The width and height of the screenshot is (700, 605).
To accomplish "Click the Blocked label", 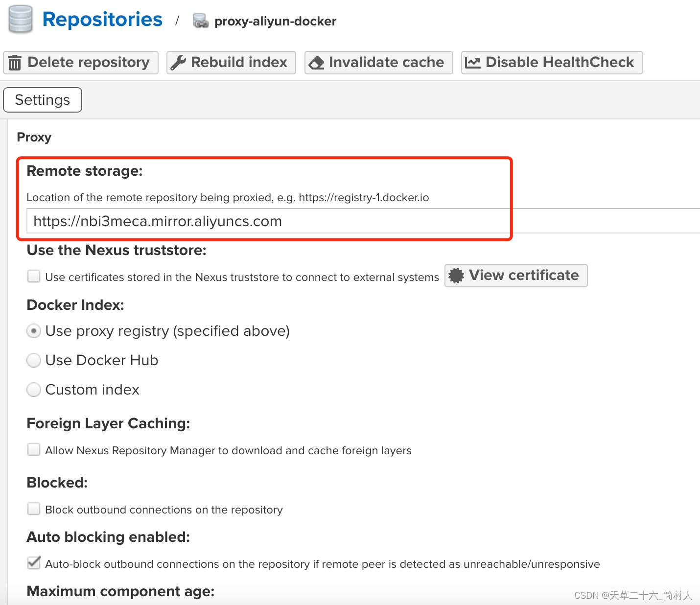I will (57, 483).
